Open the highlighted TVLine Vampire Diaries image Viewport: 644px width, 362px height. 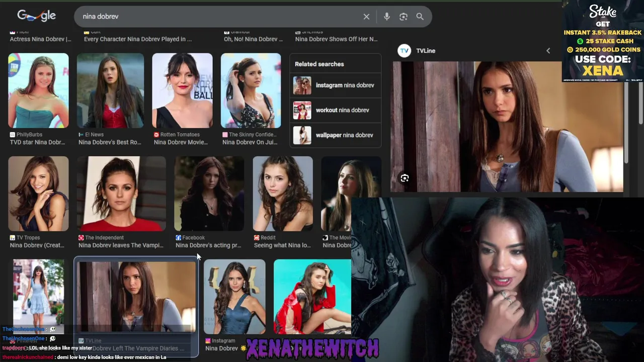[x=136, y=297]
